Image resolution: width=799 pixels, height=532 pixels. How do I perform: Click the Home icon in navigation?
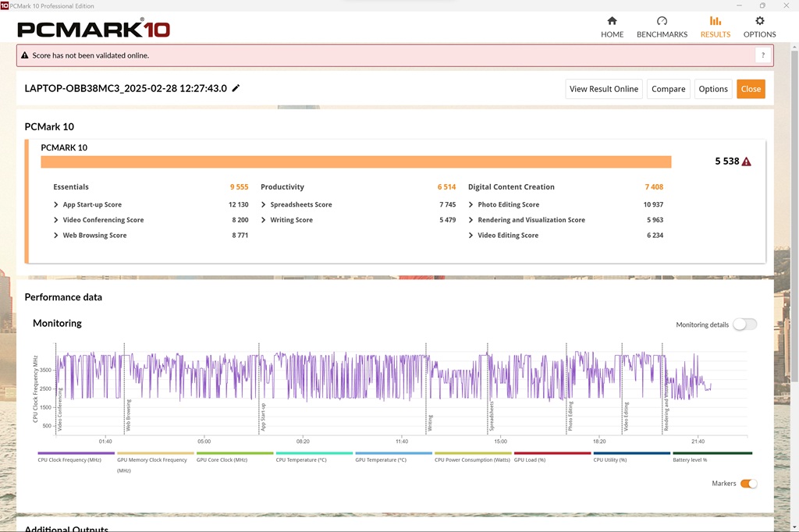click(612, 21)
